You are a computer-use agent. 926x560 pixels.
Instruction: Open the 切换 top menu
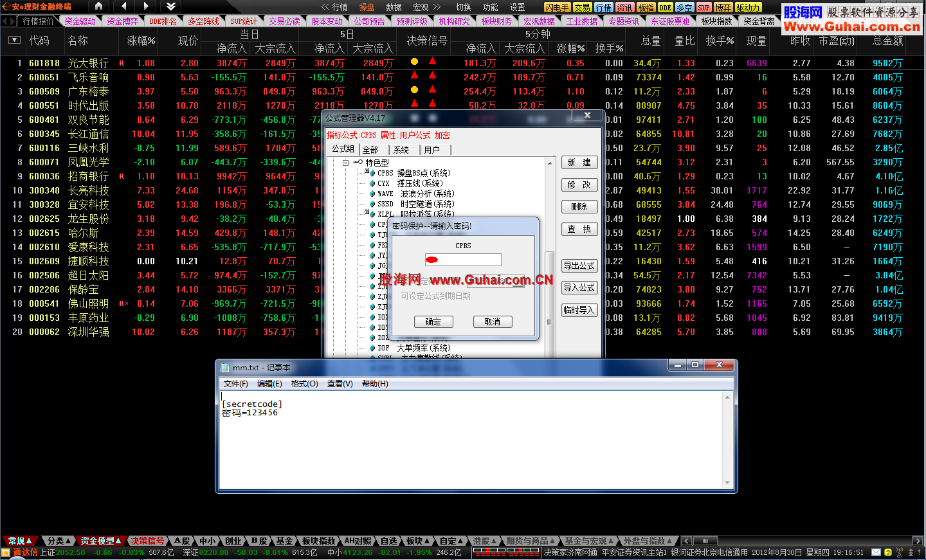coord(464,7)
